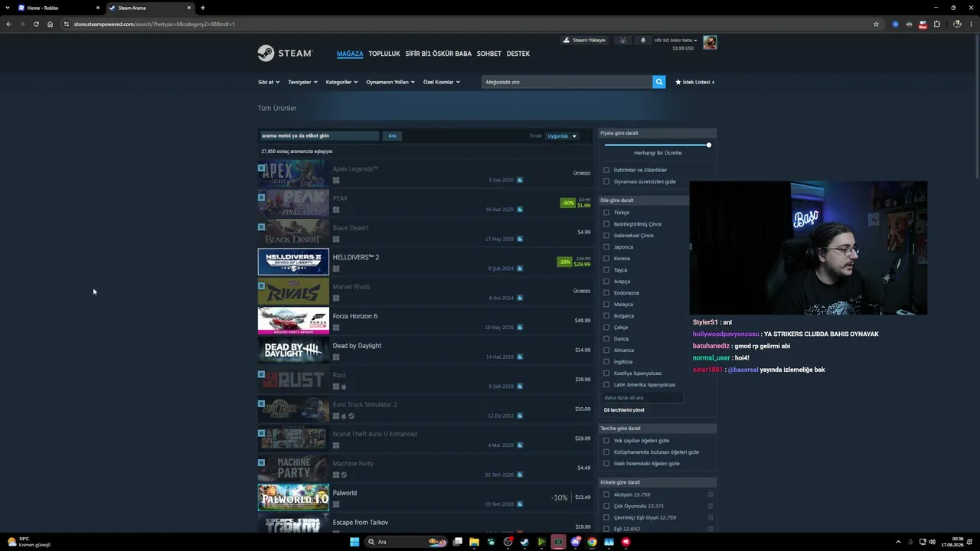Click the language search field daha fazla dil ara
This screenshot has height=551, width=980.
[x=642, y=398]
